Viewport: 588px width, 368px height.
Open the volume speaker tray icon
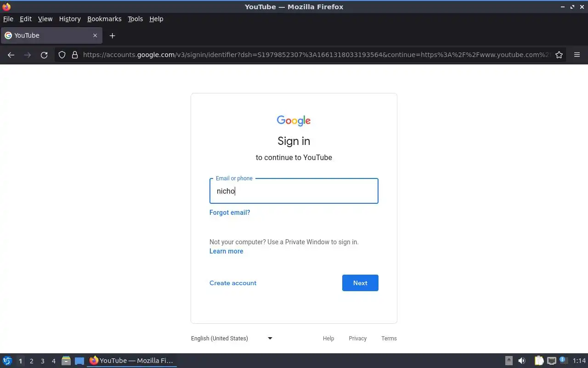(x=522, y=361)
